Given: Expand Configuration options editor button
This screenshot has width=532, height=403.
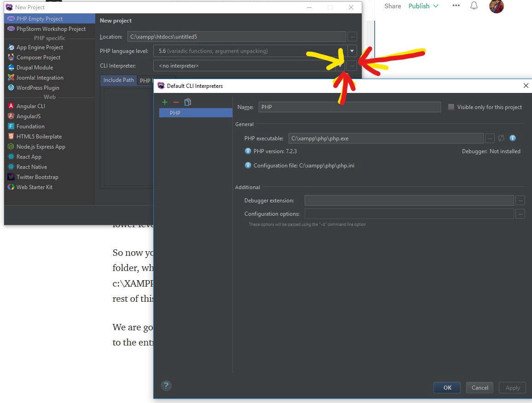Looking at the screenshot, I should point(520,214).
